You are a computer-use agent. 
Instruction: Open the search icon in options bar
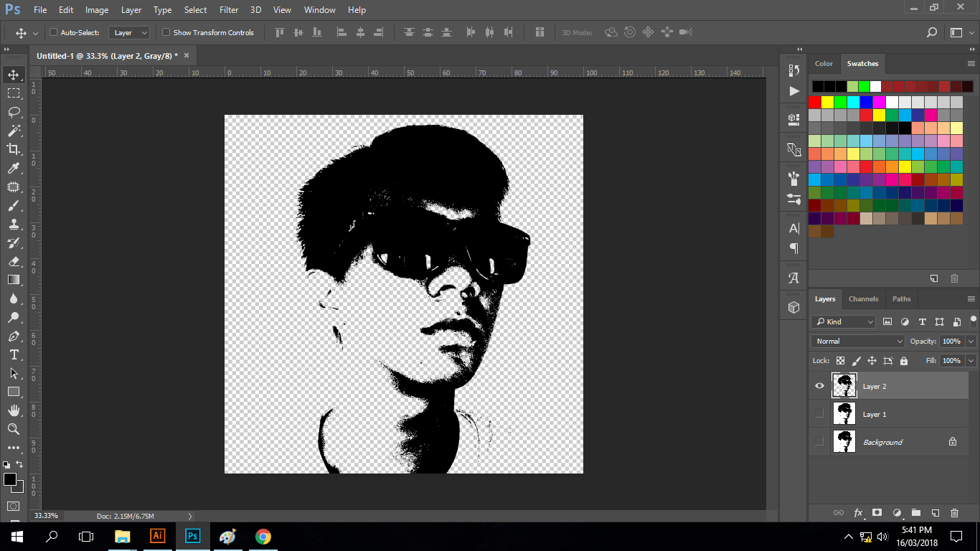[932, 32]
